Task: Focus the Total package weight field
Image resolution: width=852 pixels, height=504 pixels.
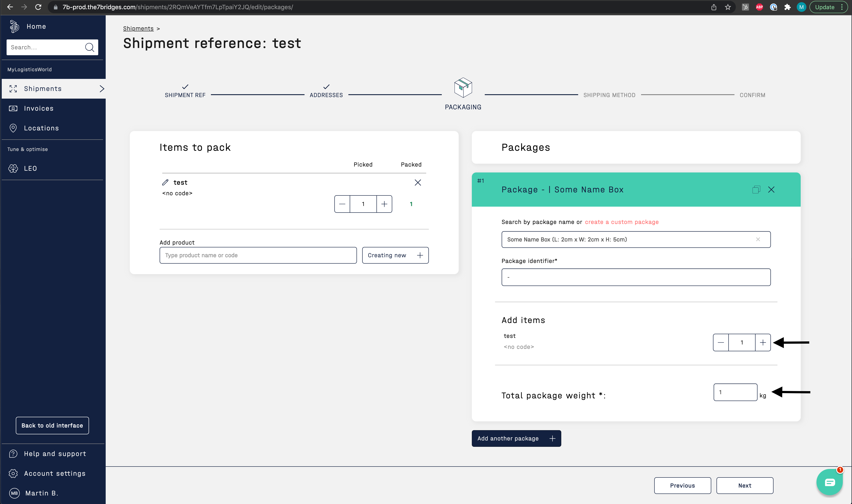Action: point(735,392)
